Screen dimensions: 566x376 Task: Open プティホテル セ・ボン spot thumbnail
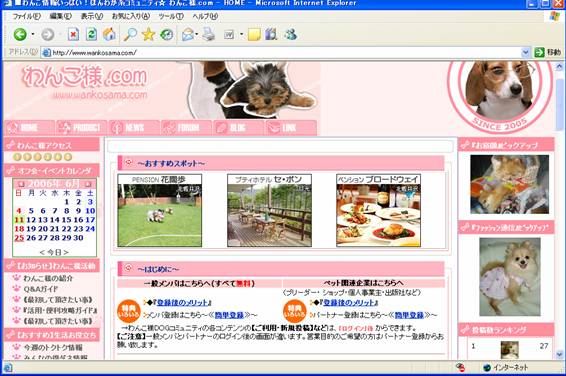pos(269,210)
